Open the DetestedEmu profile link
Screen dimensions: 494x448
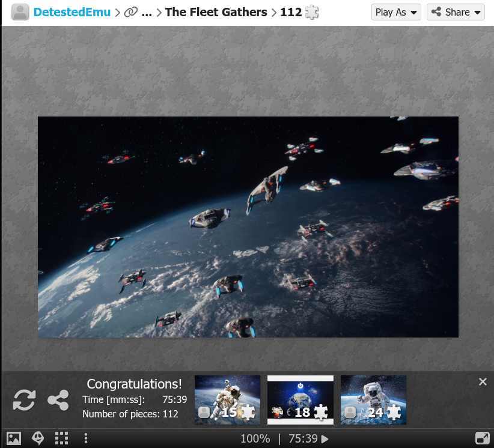[x=72, y=12]
